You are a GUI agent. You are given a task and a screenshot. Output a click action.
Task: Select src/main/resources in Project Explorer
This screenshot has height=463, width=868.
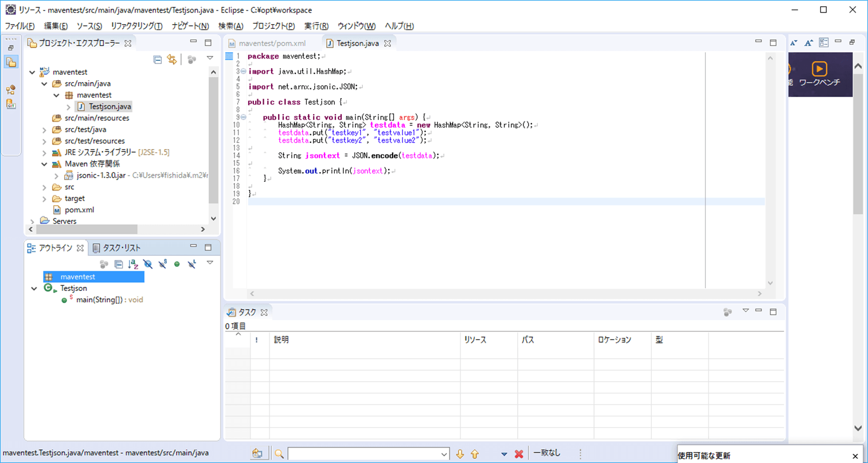(x=96, y=118)
